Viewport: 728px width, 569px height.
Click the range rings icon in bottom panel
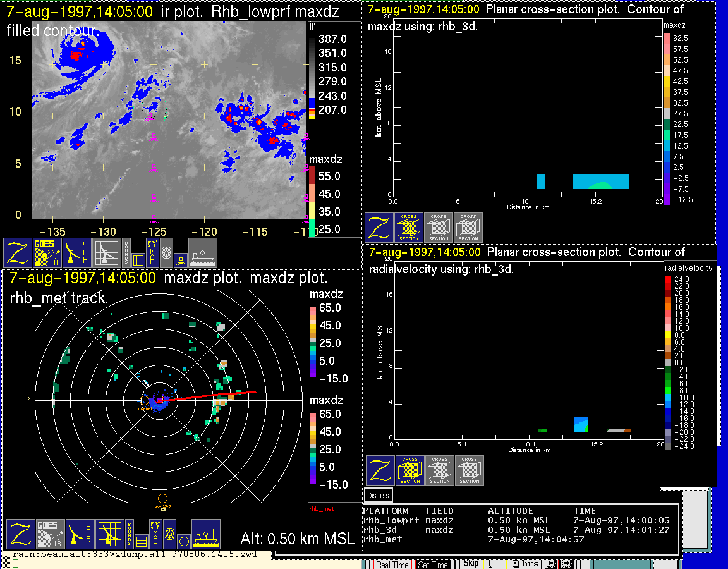coord(169,534)
